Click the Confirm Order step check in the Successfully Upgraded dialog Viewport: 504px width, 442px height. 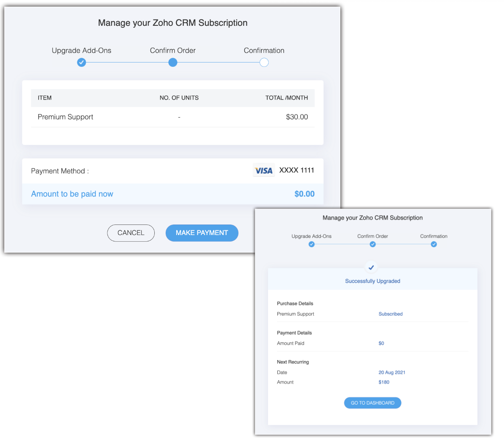[373, 244]
